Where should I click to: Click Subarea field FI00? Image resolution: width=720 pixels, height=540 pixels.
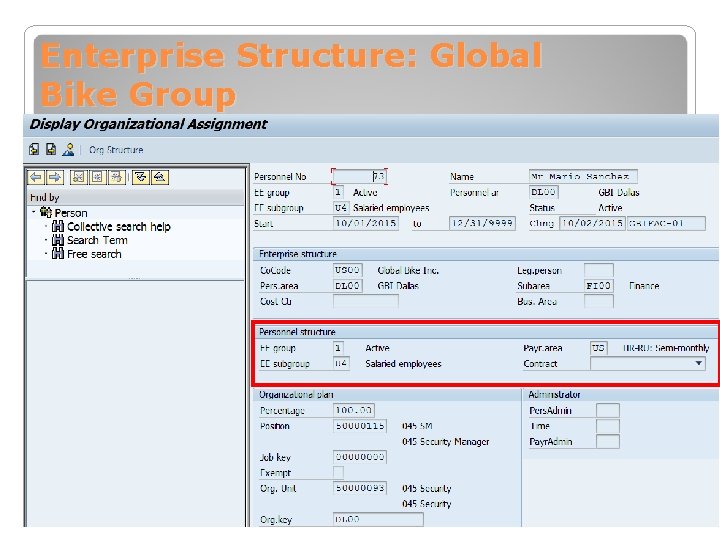point(599,286)
